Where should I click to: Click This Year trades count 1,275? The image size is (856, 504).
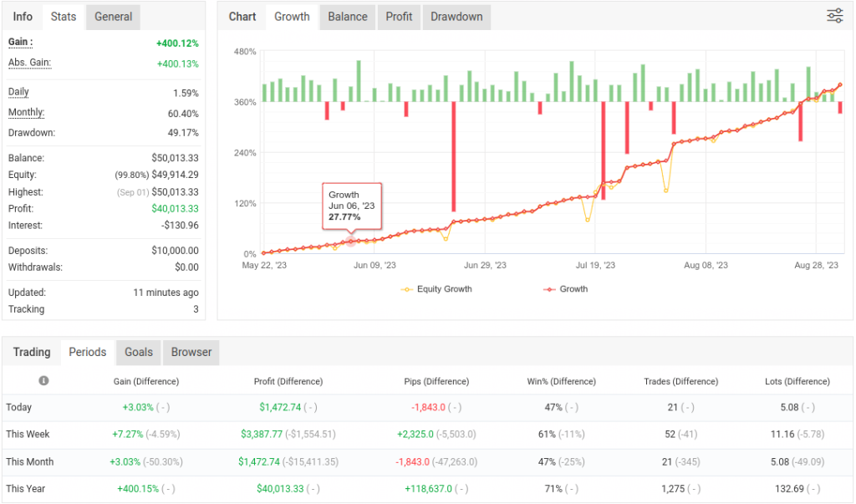[x=673, y=489]
